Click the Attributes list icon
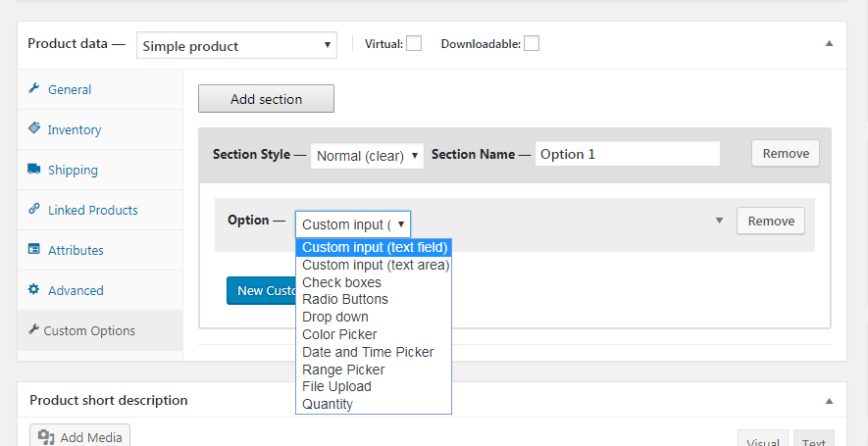This screenshot has height=446, width=868. tap(33, 250)
